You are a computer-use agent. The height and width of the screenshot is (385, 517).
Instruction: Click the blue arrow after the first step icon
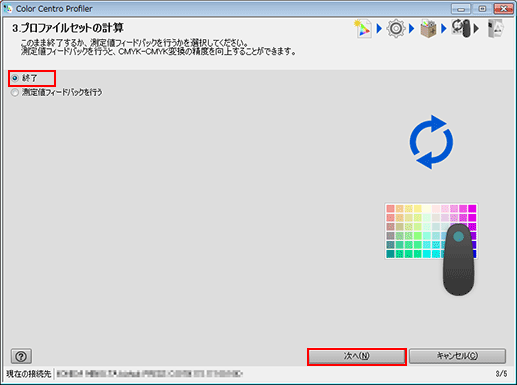click(x=379, y=29)
